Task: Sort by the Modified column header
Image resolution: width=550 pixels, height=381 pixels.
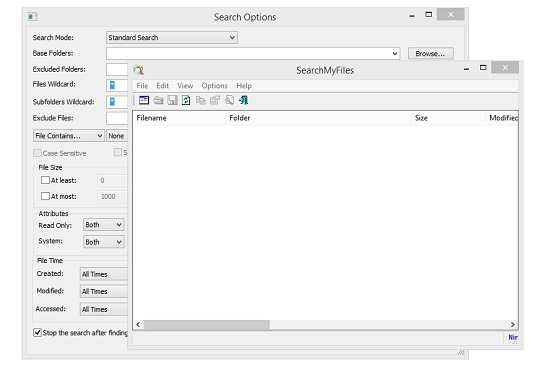Action: click(x=502, y=118)
